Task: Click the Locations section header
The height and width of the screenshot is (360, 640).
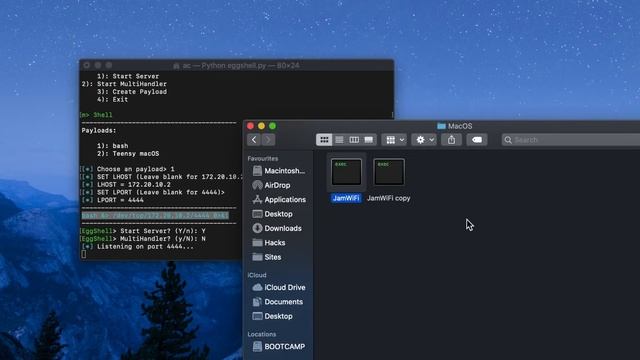Action: tap(262, 334)
